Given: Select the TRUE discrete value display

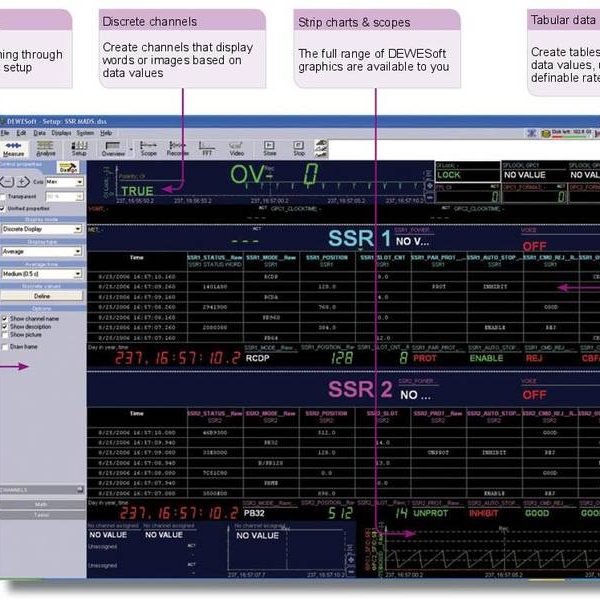Looking at the screenshot, I should pyautogui.click(x=137, y=191).
